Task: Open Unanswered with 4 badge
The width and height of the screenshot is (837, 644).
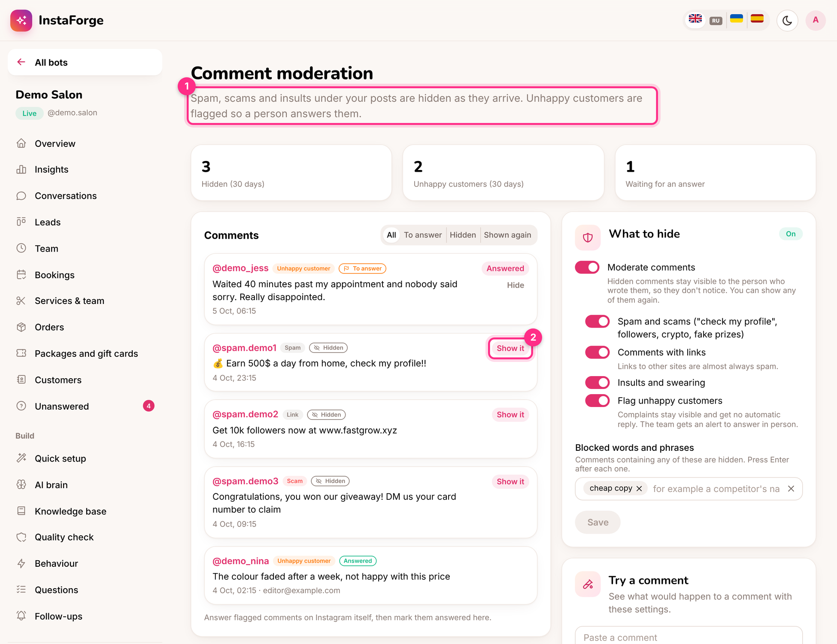Action: (85, 406)
